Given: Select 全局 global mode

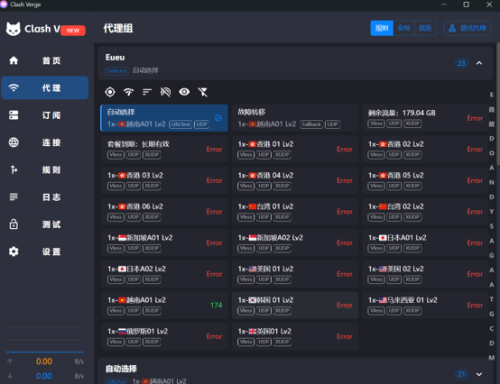Looking at the screenshot, I should click(404, 28).
